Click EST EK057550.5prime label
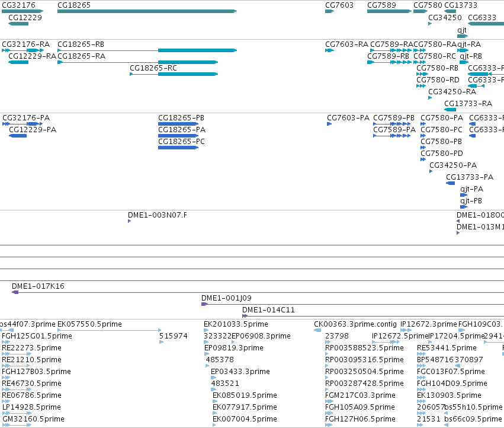Viewport: 504px width, 428px height. click(x=89, y=324)
